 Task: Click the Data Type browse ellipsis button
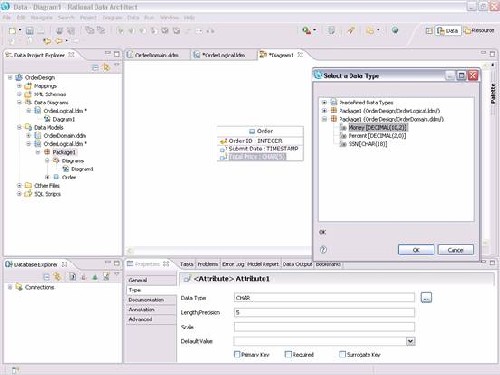coord(426,297)
